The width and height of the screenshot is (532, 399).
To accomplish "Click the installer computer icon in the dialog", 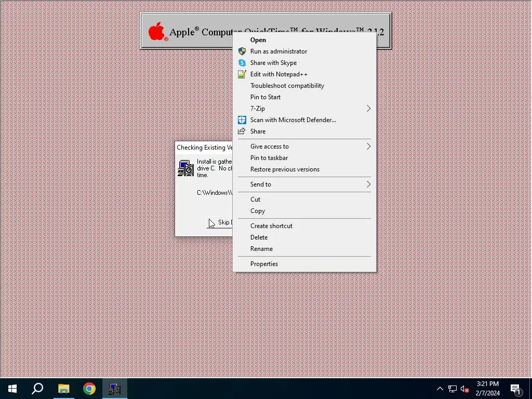I will (x=185, y=168).
